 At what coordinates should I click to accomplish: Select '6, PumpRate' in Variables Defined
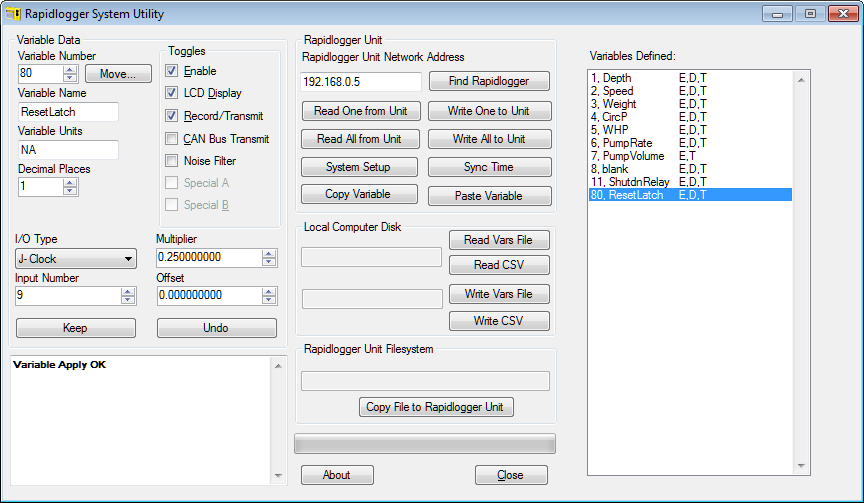click(x=690, y=143)
